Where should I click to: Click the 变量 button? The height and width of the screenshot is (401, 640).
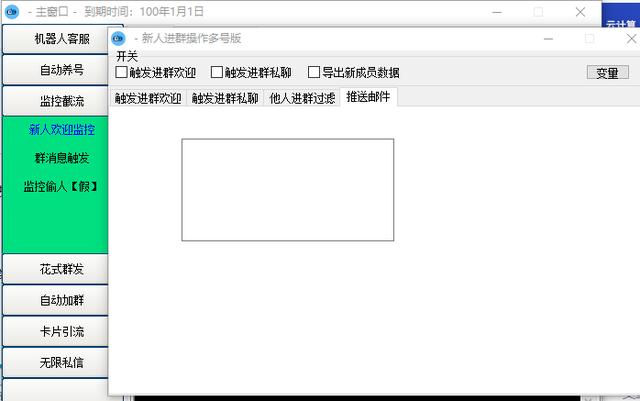(x=606, y=73)
